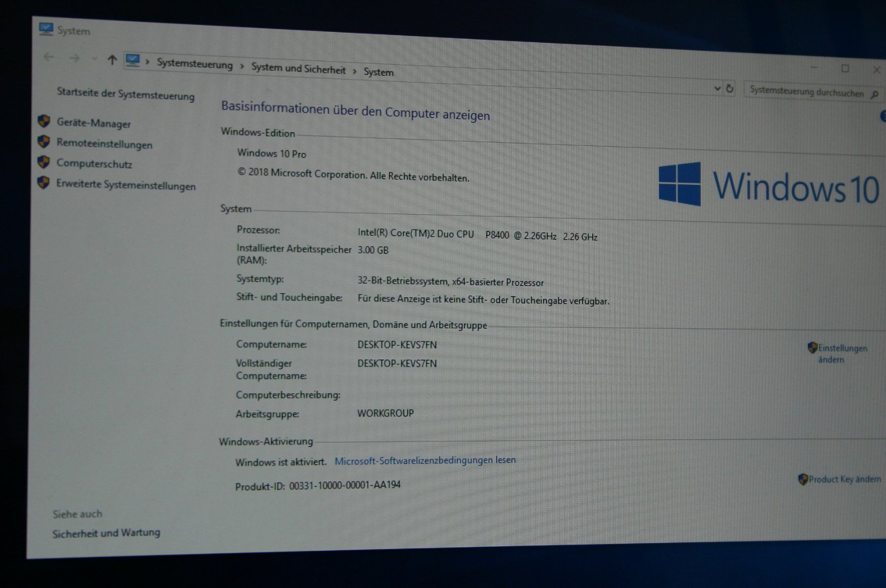Expand the chevron before the Systemsteuerung breadcrumb
This screenshot has height=588, width=886.
(147, 62)
